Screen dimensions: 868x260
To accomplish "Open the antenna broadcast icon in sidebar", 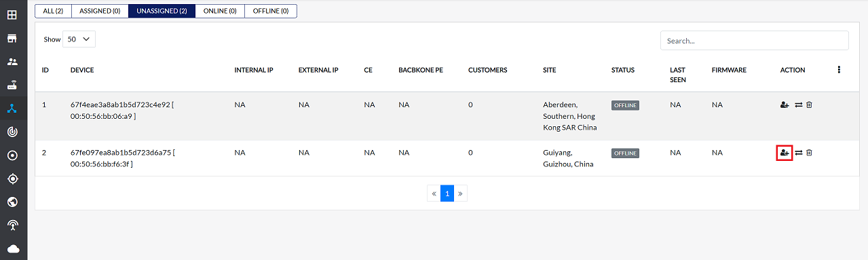I will point(12,225).
